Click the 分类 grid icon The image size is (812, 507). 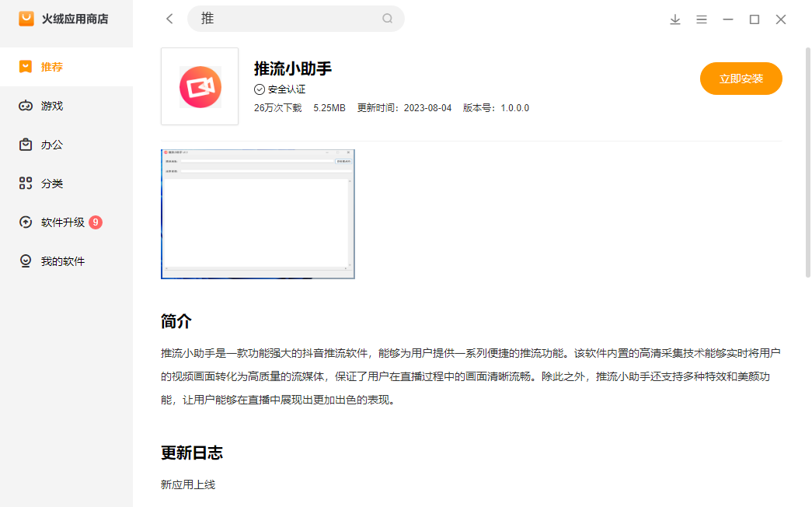tap(26, 183)
